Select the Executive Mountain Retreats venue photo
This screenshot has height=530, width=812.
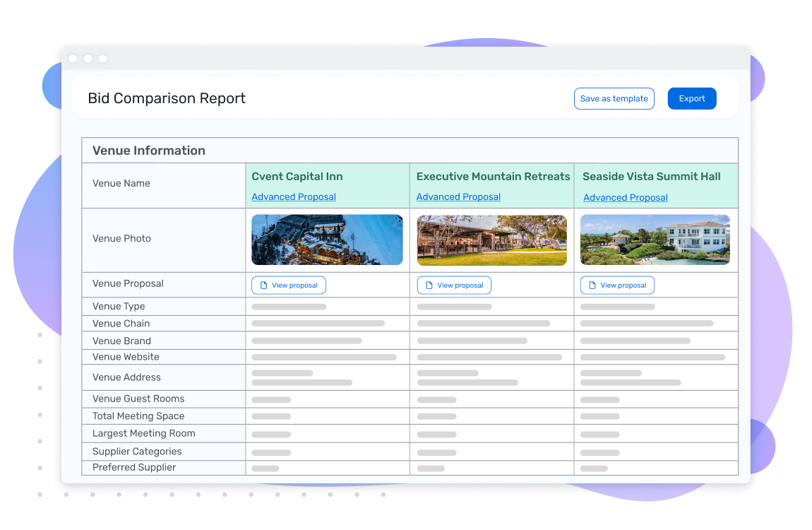(491, 240)
